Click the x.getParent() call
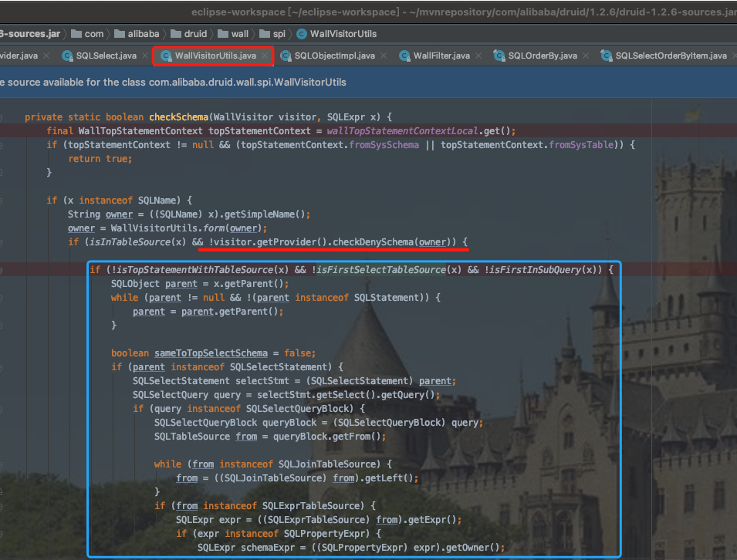The image size is (737, 560). pos(248,284)
